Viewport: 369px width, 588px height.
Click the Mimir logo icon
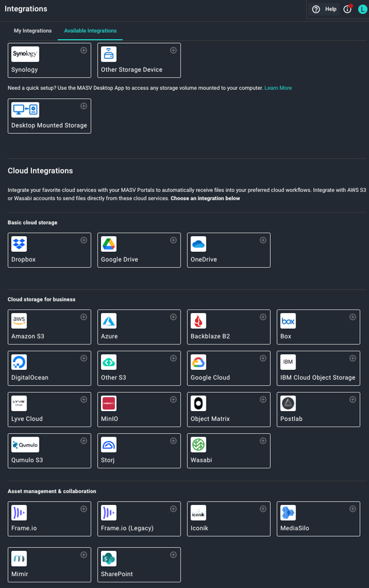(x=19, y=559)
